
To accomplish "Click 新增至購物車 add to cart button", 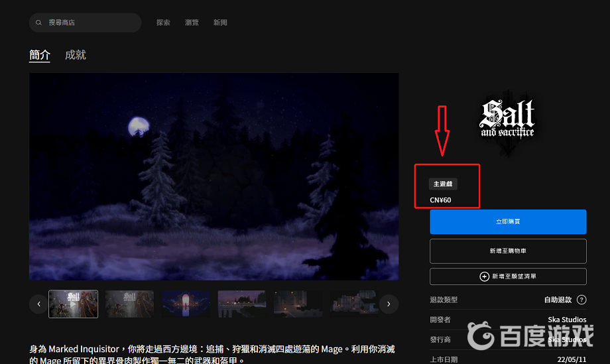I will click(508, 251).
